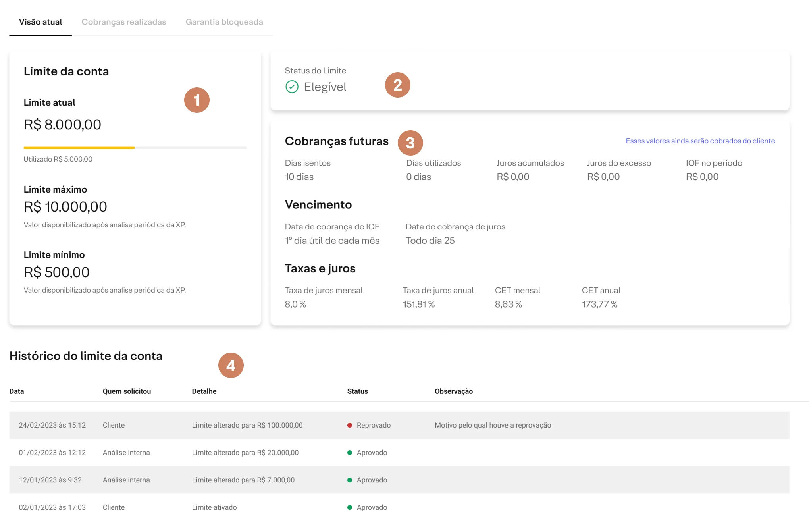
Task: Open the Garantia bloqueada tab
Action: point(224,22)
